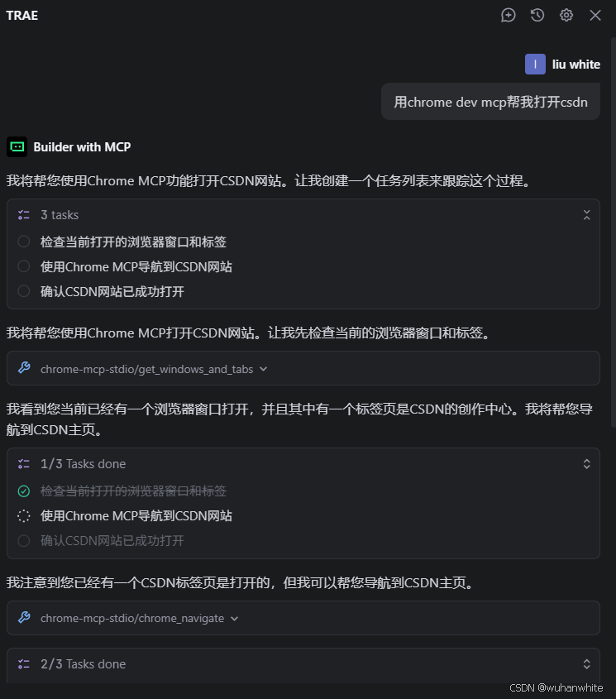Image resolution: width=616 pixels, height=699 pixels.
Task: Toggle expand arrows of 2/3 Tasks done
Action: click(x=586, y=664)
